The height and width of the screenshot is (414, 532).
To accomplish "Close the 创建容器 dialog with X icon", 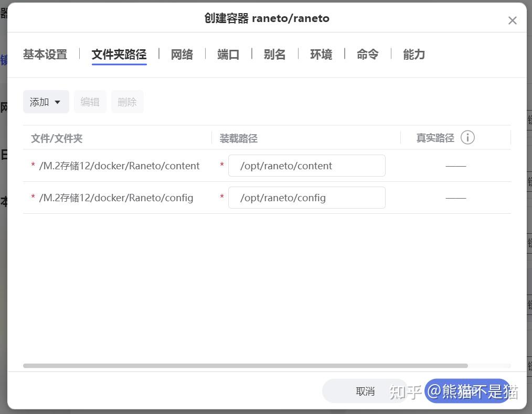I will [512, 20].
